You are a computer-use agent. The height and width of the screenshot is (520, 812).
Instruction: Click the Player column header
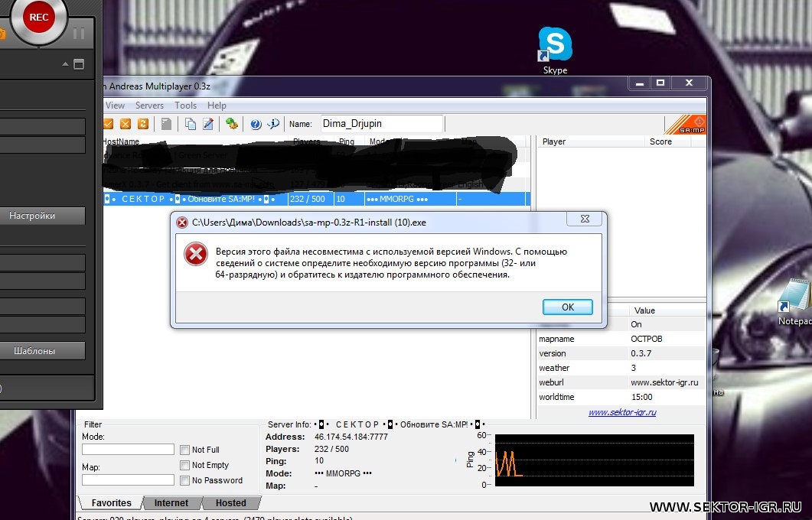[x=590, y=141]
